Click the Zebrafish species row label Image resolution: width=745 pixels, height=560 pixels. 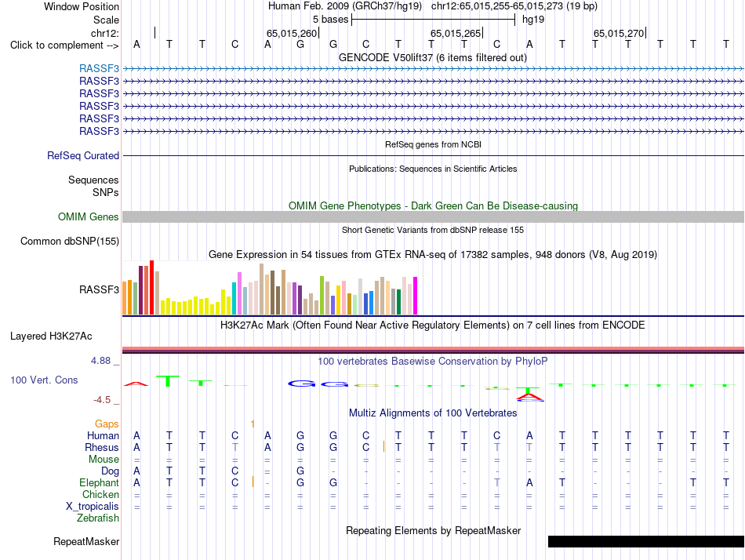click(98, 518)
